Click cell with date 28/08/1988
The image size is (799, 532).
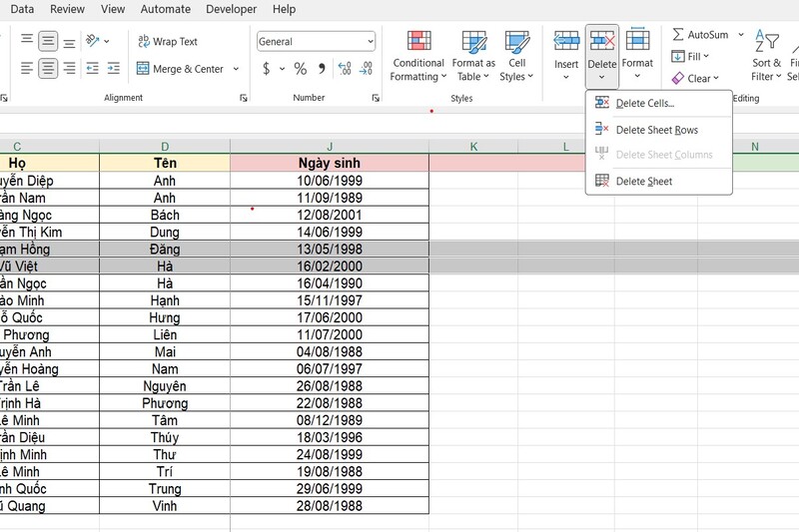tap(330, 506)
